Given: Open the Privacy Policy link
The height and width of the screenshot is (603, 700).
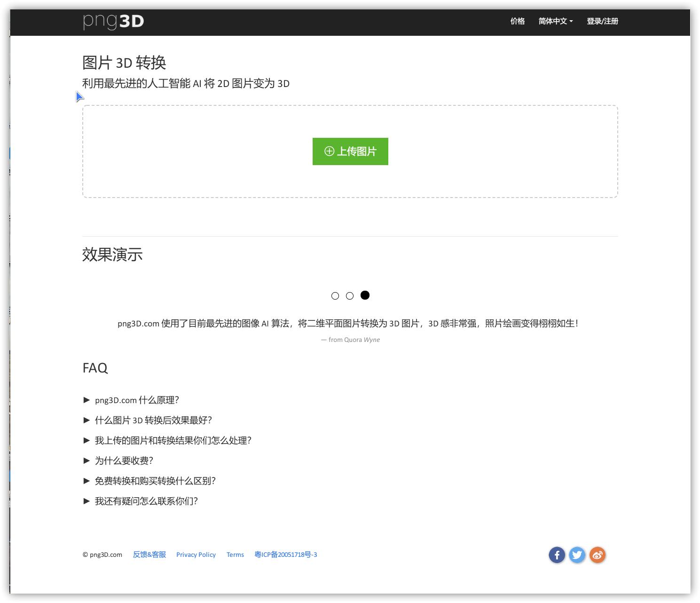Looking at the screenshot, I should click(x=196, y=555).
